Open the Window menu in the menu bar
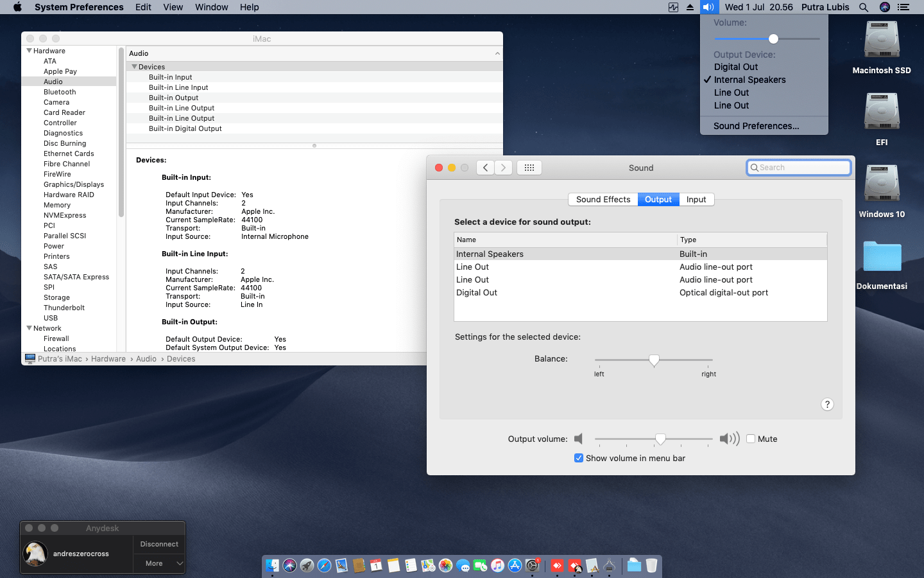924x578 pixels. (x=211, y=7)
